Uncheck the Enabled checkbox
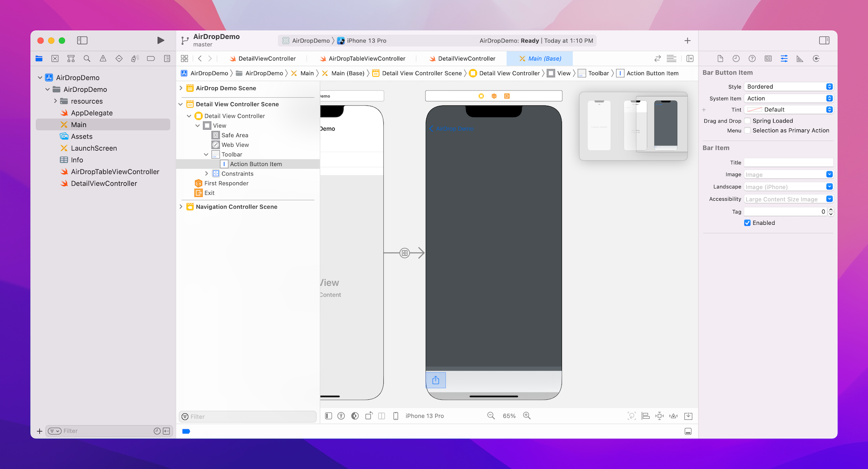 (x=747, y=223)
